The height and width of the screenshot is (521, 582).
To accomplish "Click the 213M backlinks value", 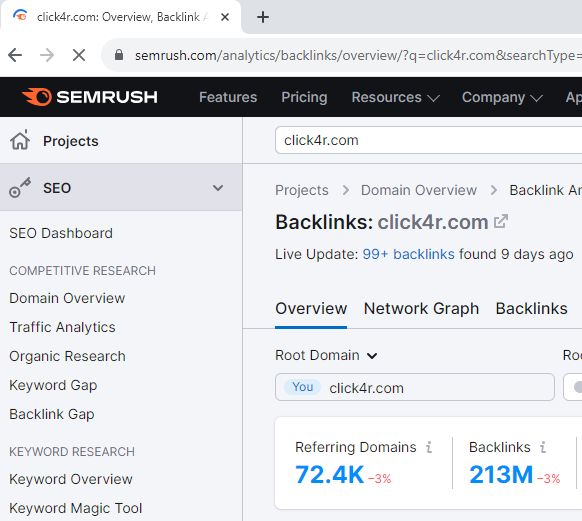I will click(501, 474).
